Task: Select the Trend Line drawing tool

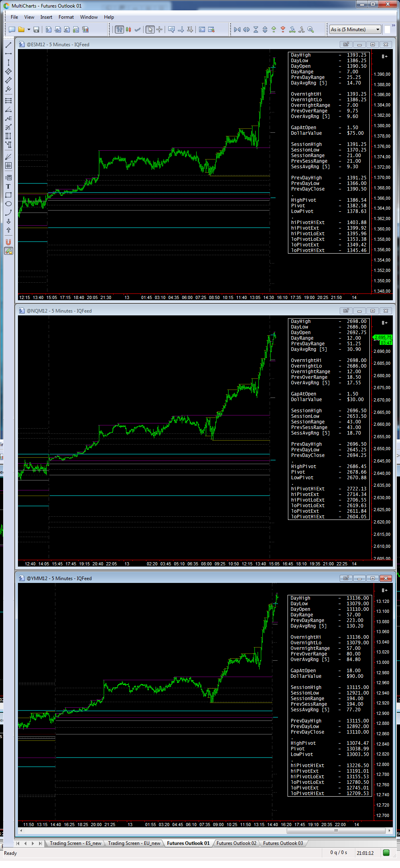Action: tap(8, 45)
